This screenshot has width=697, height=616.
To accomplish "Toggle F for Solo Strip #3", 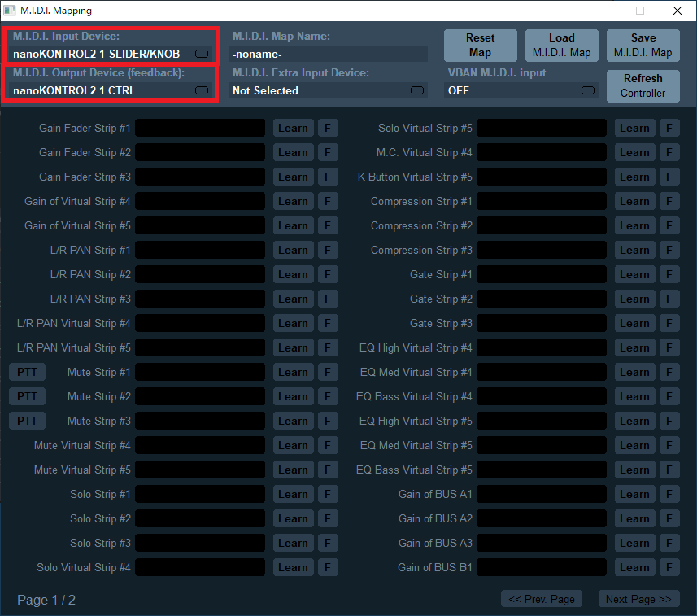I will pyautogui.click(x=328, y=543).
